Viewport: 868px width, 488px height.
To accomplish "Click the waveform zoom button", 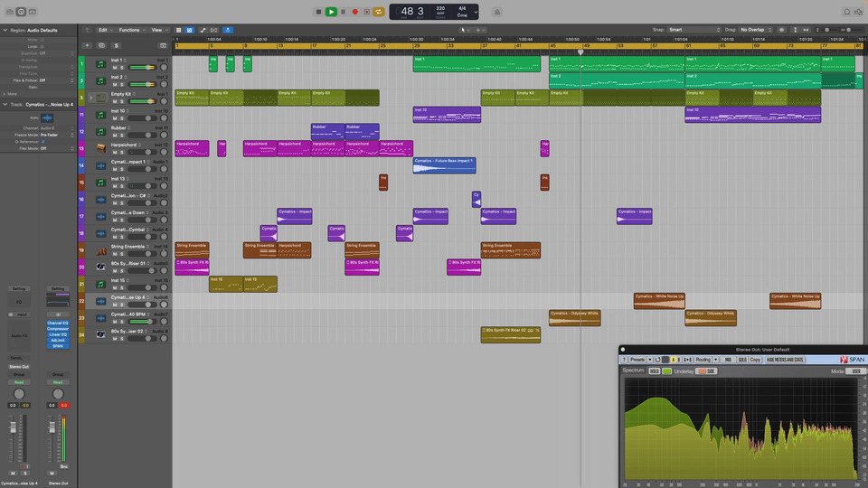I will 781,30.
